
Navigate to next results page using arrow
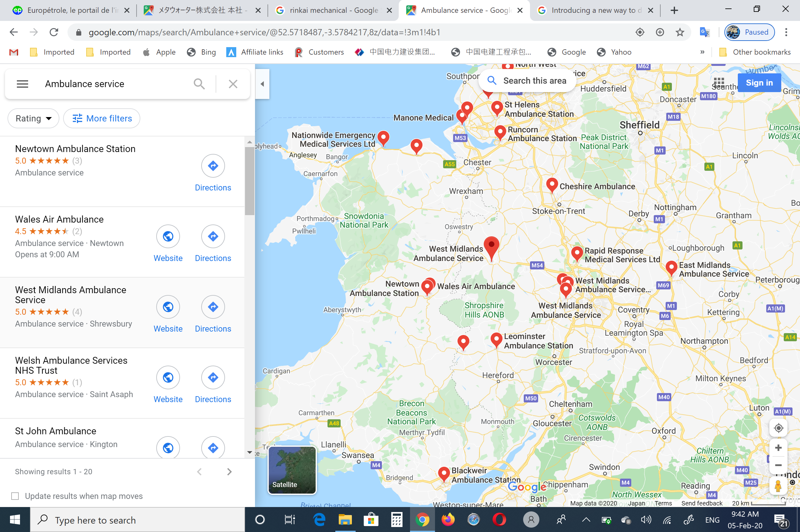229,471
